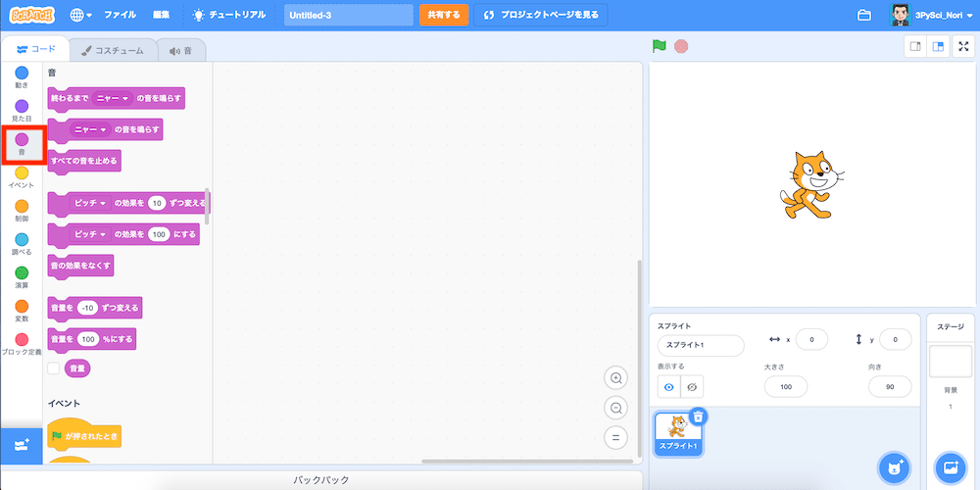Open チュートリアル tutorials

pyautogui.click(x=228, y=15)
